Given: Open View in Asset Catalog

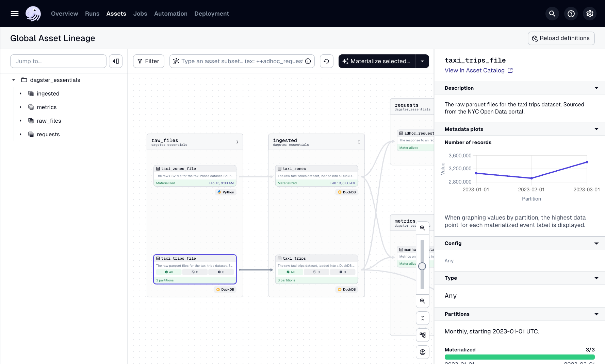Looking at the screenshot, I should coord(475,70).
